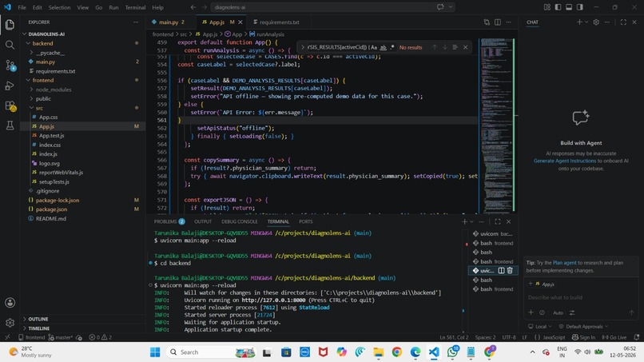
Task: Open the Terminal menu
Action: point(135,7)
